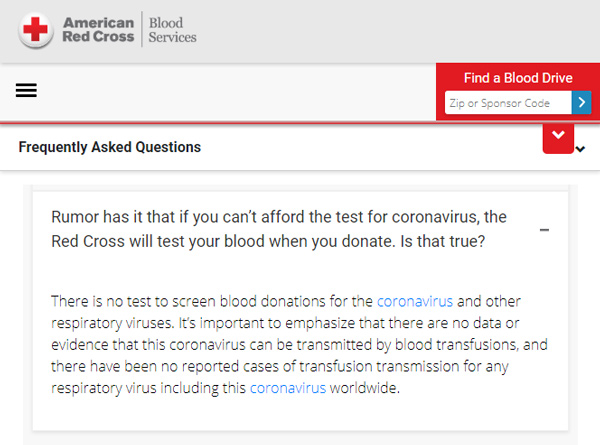Click the "Frequently Asked Questions" heading

click(x=110, y=147)
